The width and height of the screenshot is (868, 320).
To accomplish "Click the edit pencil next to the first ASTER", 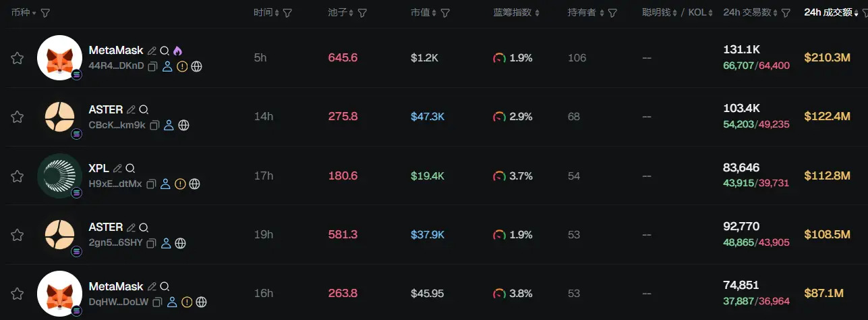I will coord(131,110).
